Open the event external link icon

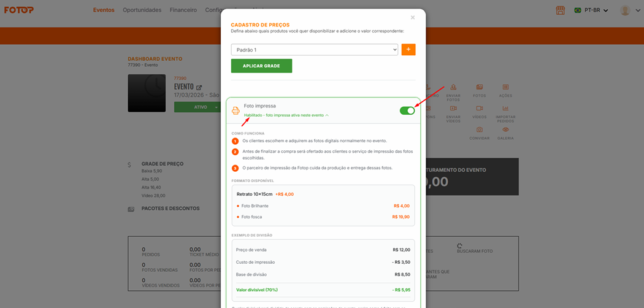point(199,88)
